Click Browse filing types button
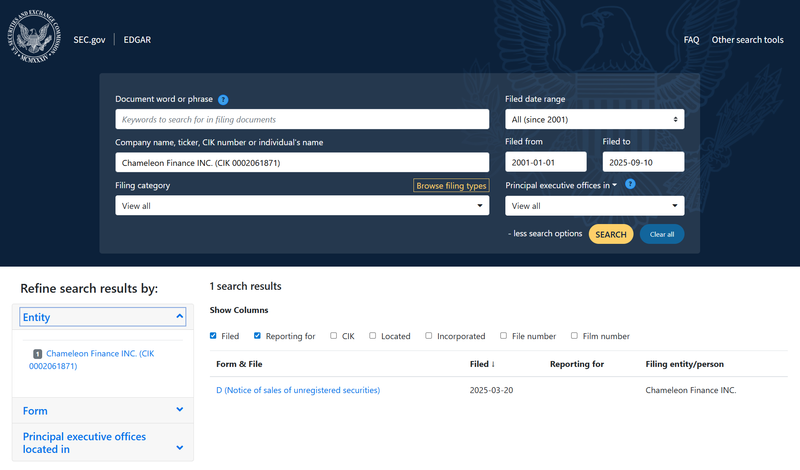The width and height of the screenshot is (800, 470). [x=451, y=186]
